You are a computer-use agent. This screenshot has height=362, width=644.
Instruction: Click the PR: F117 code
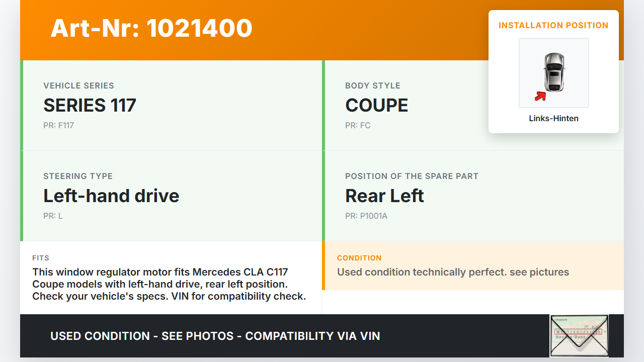[x=58, y=125]
